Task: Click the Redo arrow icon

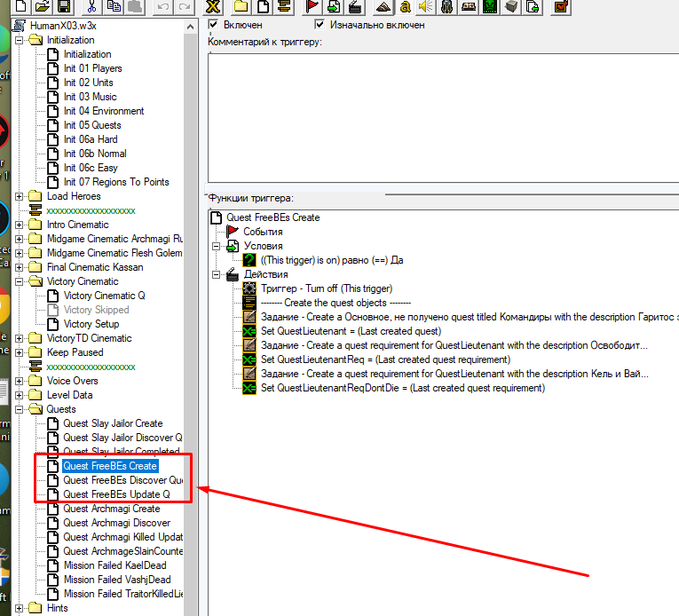Action: (x=185, y=6)
